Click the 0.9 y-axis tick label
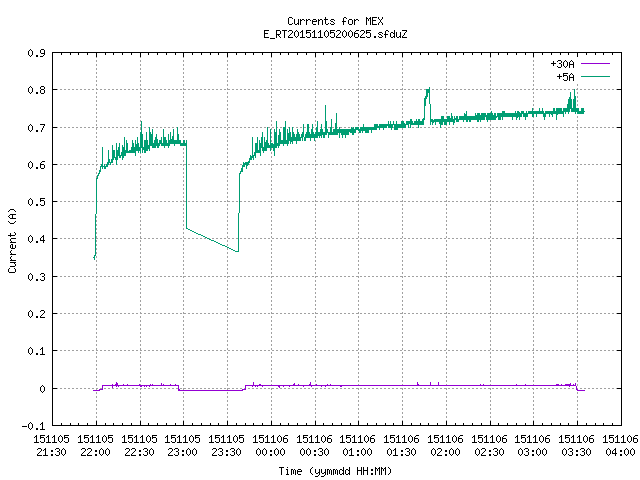The image size is (640, 480). click(x=36, y=53)
